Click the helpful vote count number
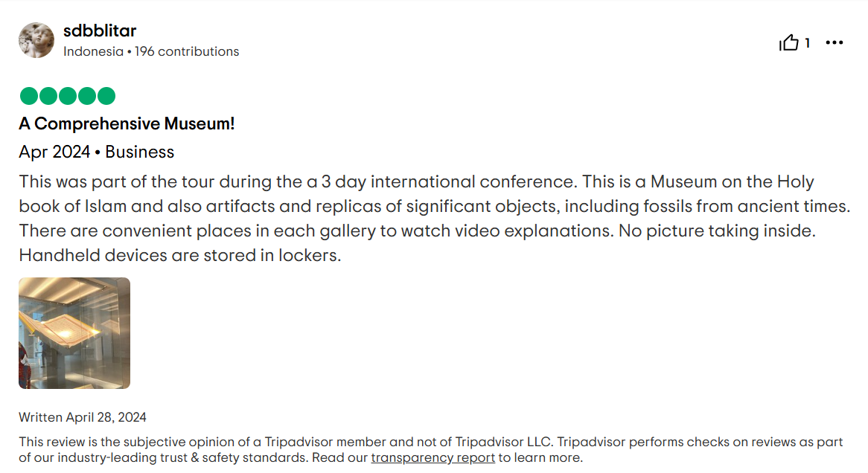The image size is (868, 473). pyautogui.click(x=807, y=43)
